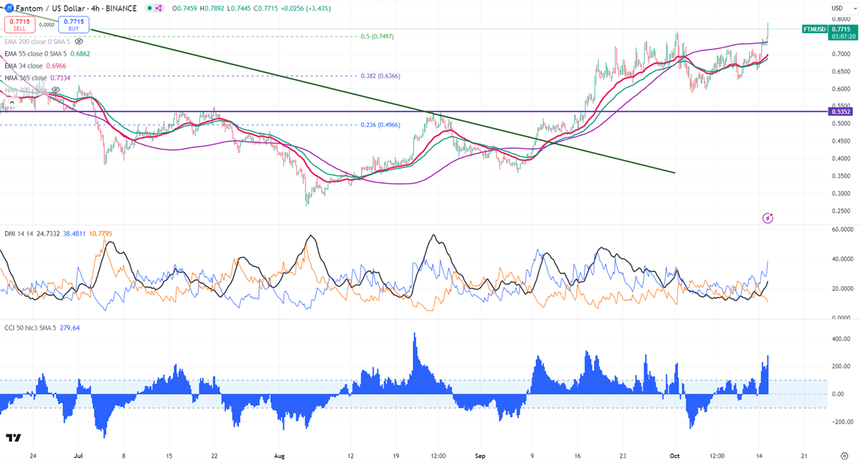Show the hidden HMA 200 indicator via eye icon

point(55,90)
